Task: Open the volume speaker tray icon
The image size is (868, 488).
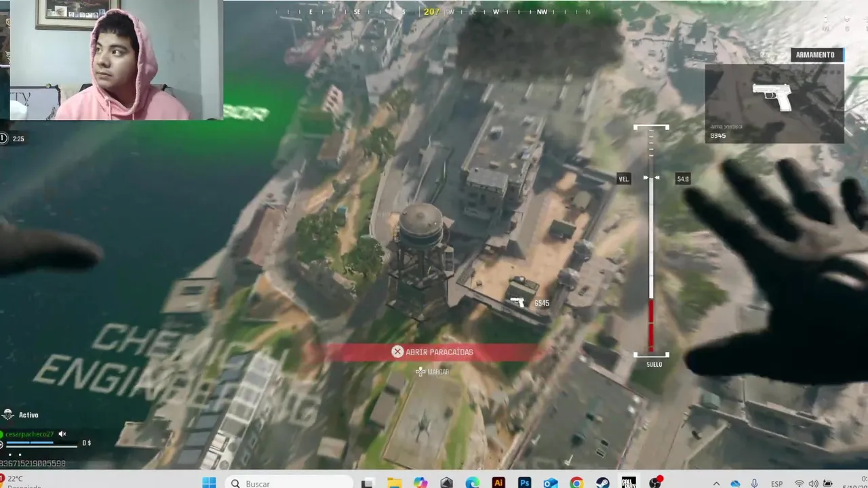Action: tap(814, 483)
